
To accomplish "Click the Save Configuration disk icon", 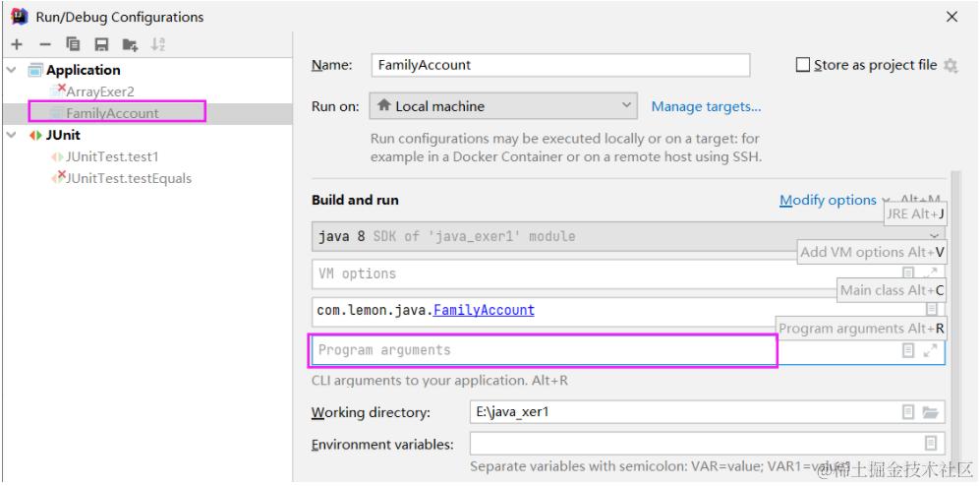I will click(101, 44).
